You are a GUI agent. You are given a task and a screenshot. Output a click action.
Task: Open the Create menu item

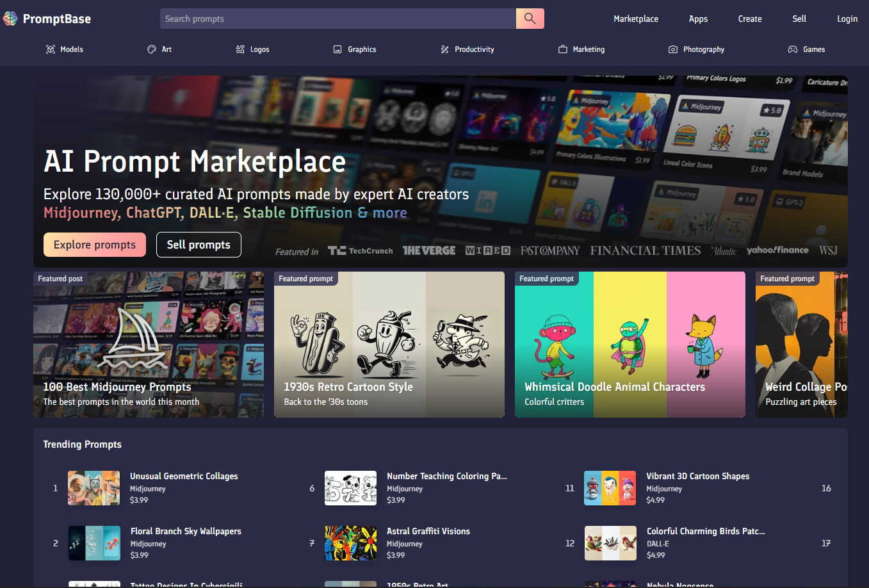pyautogui.click(x=750, y=19)
